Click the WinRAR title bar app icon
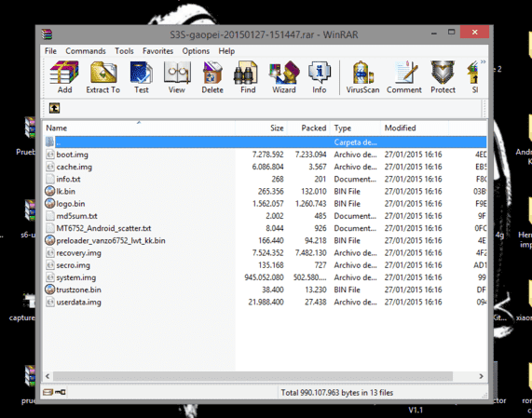This screenshot has height=418, width=532. click(47, 34)
